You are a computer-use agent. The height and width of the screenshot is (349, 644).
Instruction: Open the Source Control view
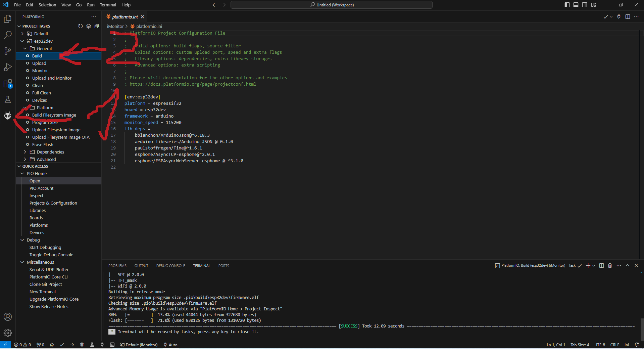click(x=7, y=51)
